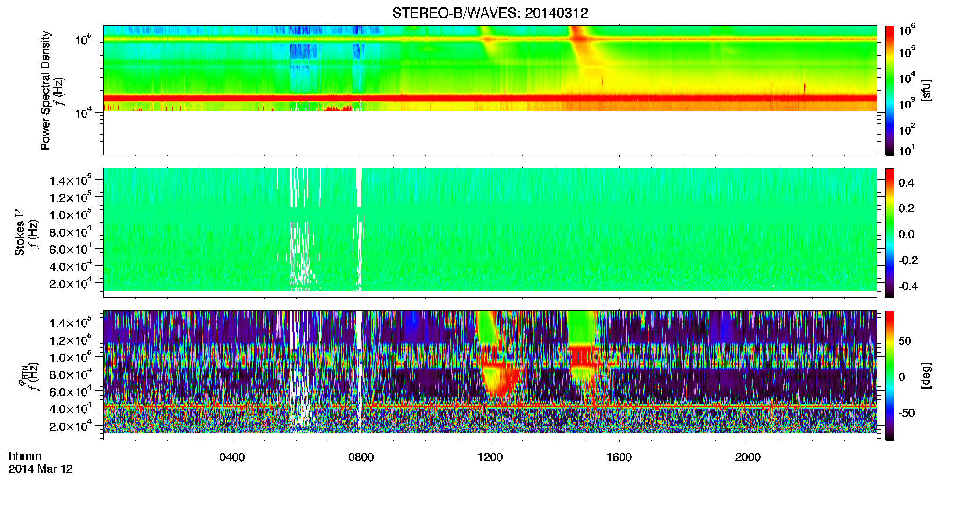The image size is (980, 505).
Task: Click 2.0×10^4 tick in Stokes V panel
Action: [x=70, y=283]
